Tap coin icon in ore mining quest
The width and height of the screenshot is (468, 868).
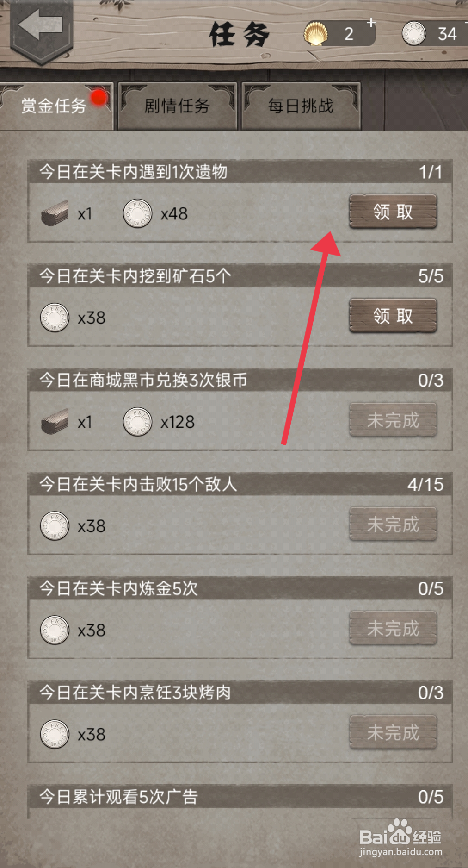(55, 318)
